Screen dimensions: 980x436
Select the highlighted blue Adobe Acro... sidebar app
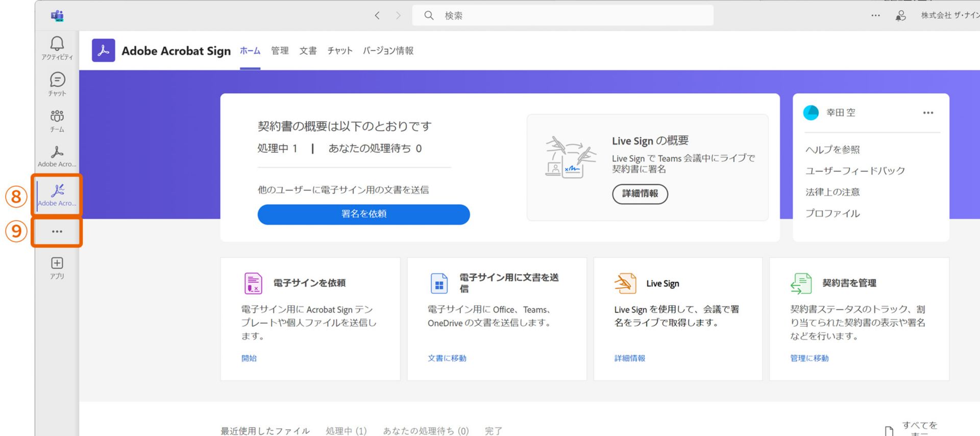coord(57,195)
